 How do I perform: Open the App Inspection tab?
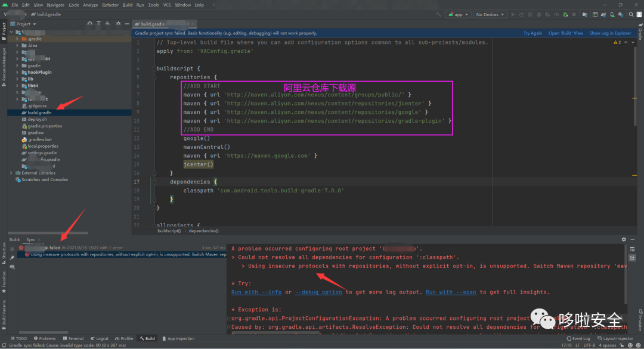pos(178,338)
